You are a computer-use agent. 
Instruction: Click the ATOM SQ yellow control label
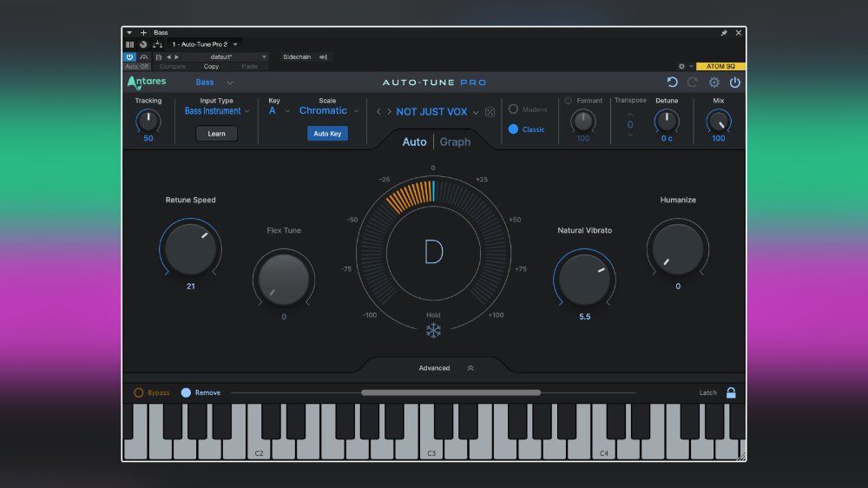(x=720, y=67)
